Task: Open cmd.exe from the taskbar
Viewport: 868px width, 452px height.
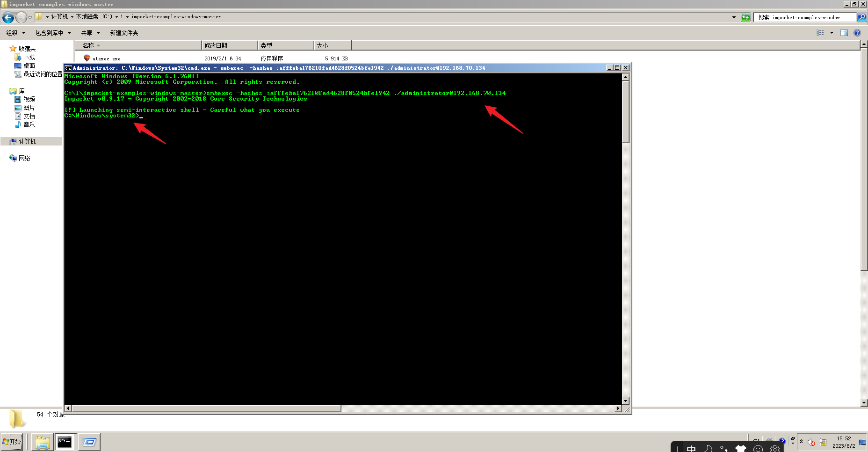Action: (65, 442)
